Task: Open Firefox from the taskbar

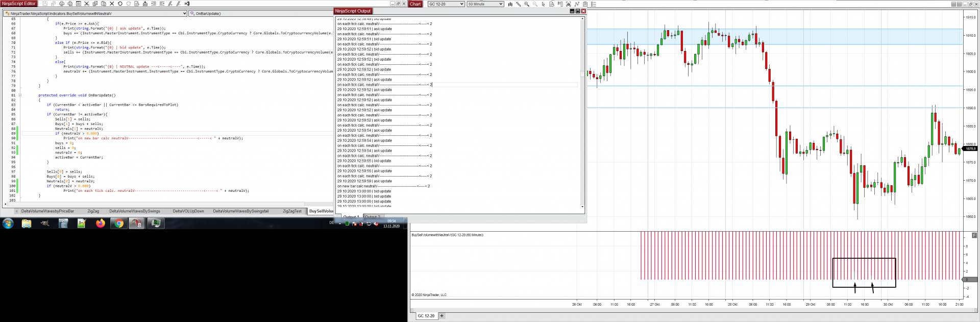Action: click(100, 224)
